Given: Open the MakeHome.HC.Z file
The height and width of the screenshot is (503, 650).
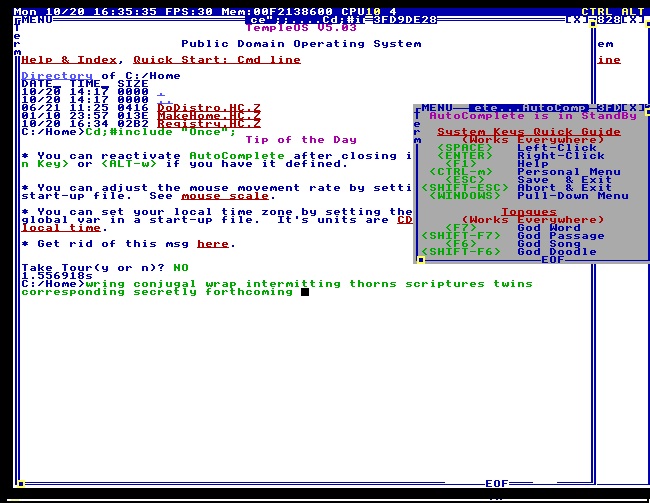Looking at the screenshot, I should pyautogui.click(x=209, y=116).
